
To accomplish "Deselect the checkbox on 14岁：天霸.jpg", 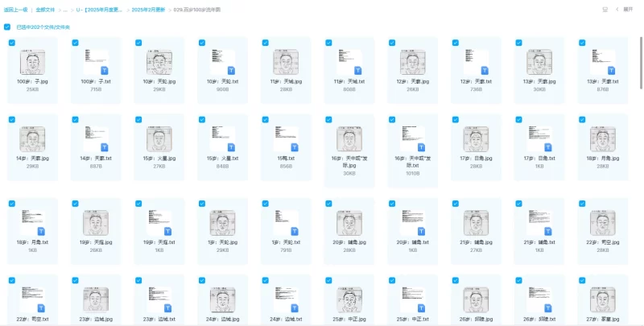I will pyautogui.click(x=11, y=118).
